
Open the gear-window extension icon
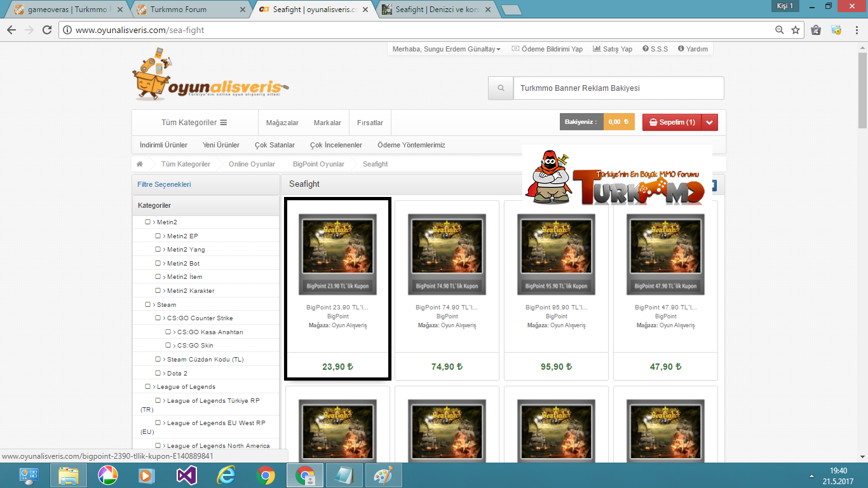[x=836, y=30]
